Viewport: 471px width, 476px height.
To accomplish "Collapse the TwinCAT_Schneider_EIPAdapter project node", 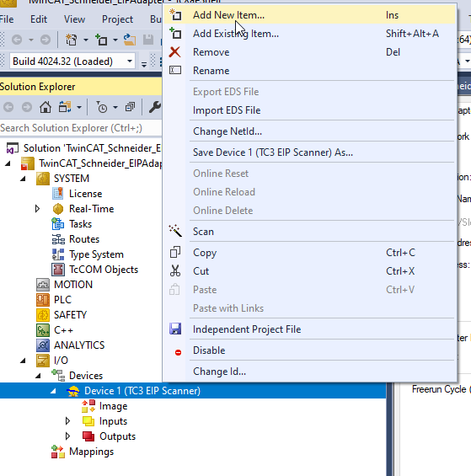I will pos(8,163).
